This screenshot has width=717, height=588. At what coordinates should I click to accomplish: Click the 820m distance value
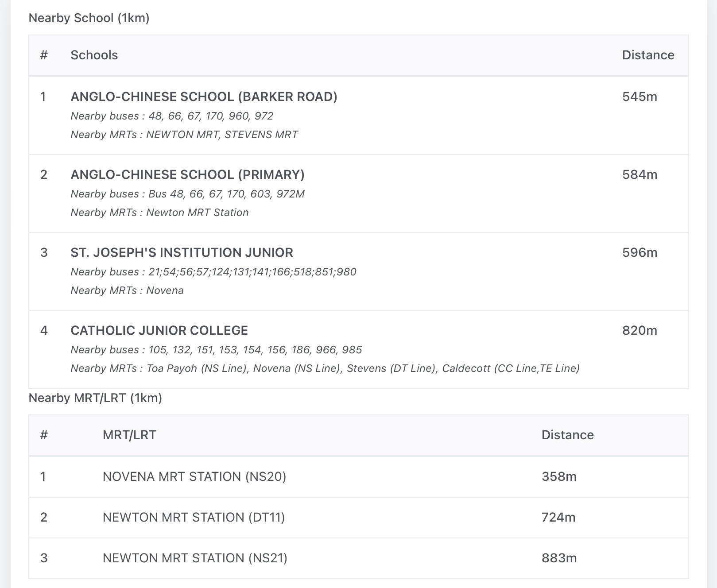coord(639,330)
